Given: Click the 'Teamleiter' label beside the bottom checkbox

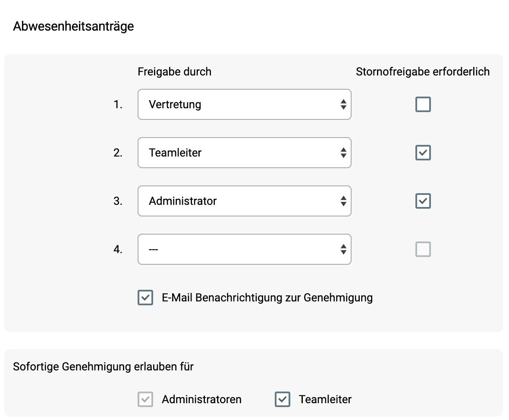Looking at the screenshot, I should click(325, 399).
